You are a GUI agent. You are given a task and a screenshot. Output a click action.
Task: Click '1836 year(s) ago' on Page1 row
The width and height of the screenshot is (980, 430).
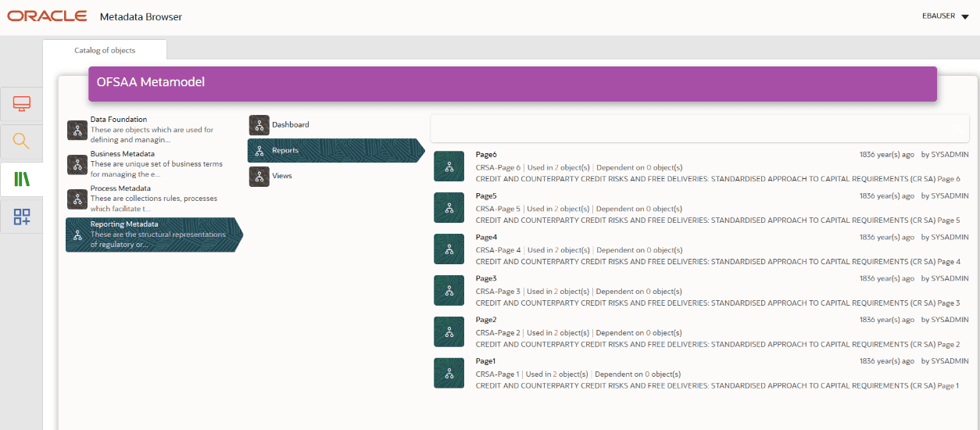[887, 361]
